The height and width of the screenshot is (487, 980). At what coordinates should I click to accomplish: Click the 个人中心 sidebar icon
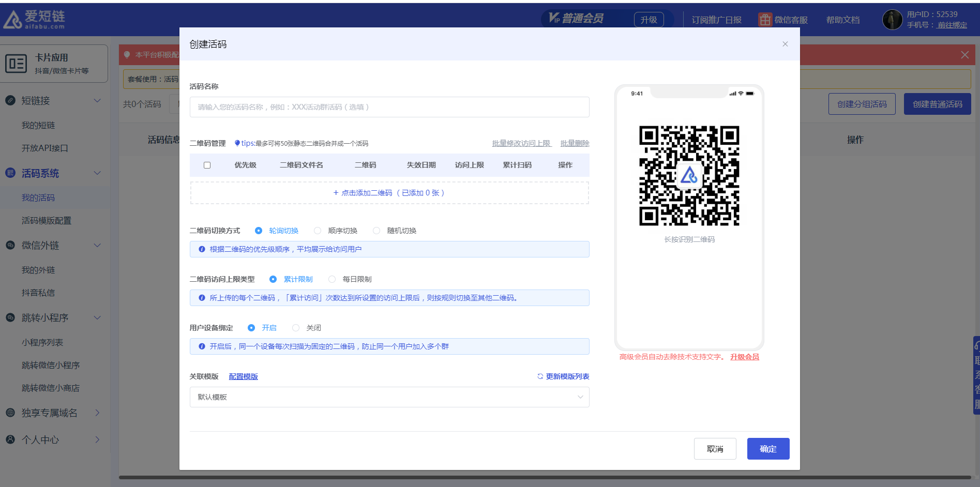(x=10, y=439)
